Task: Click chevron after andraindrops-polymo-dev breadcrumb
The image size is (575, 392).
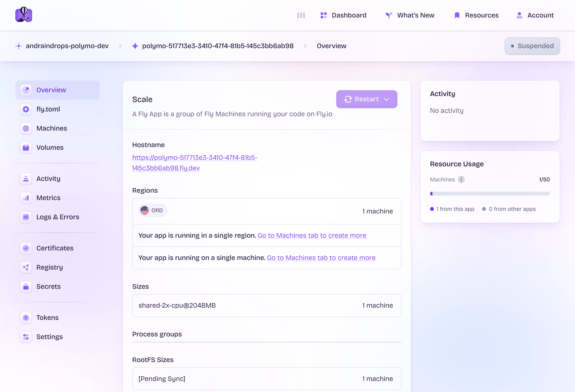Action: tap(120, 46)
